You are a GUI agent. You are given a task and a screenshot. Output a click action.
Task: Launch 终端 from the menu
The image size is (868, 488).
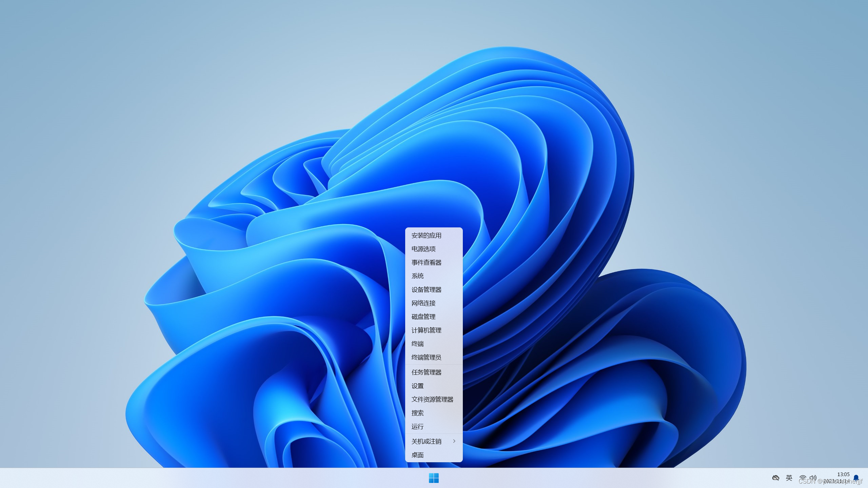(434, 344)
